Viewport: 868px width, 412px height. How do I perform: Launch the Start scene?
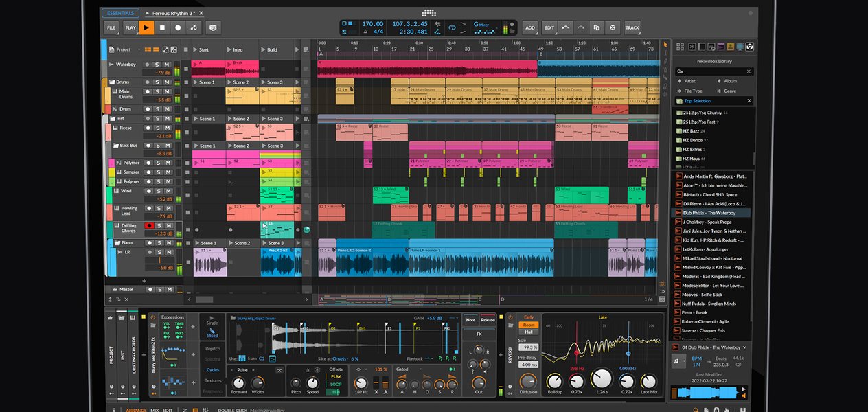(x=195, y=49)
